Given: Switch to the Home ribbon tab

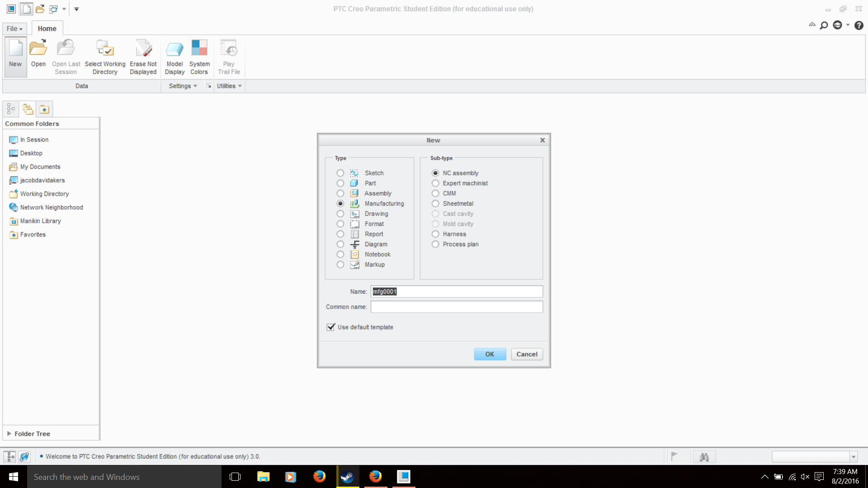Looking at the screenshot, I should pyautogui.click(x=47, y=28).
